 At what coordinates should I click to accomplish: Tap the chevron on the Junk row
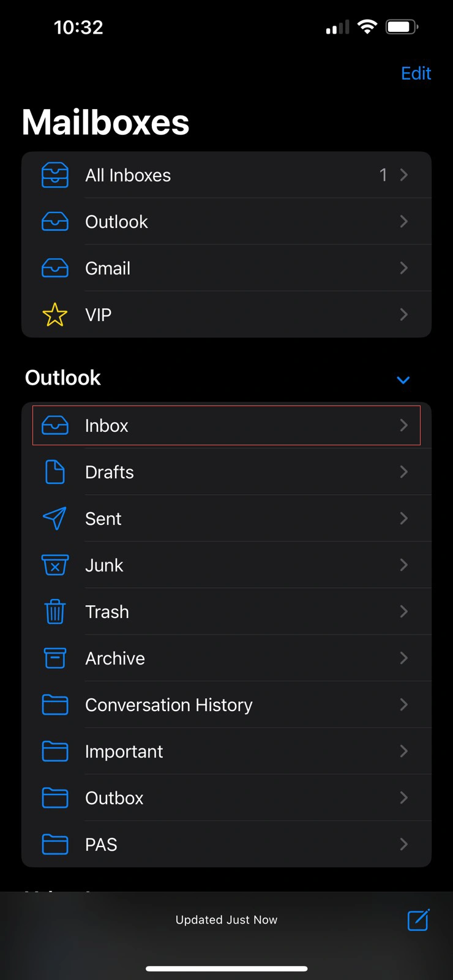pos(404,565)
